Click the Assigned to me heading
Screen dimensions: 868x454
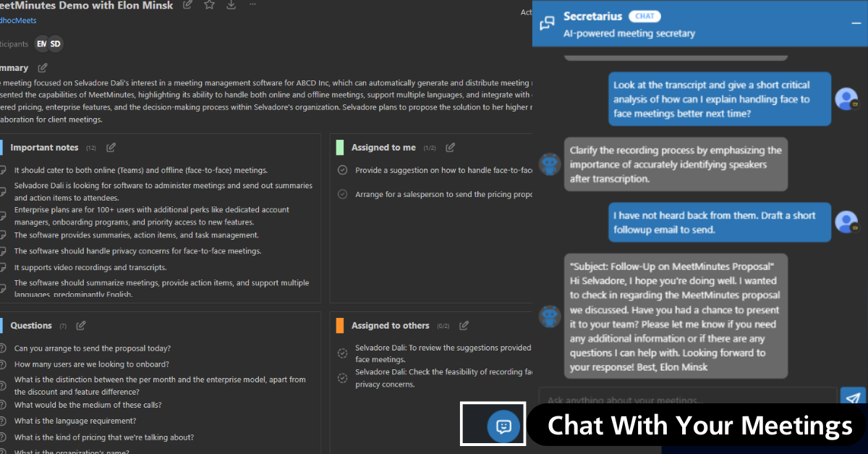click(x=383, y=148)
